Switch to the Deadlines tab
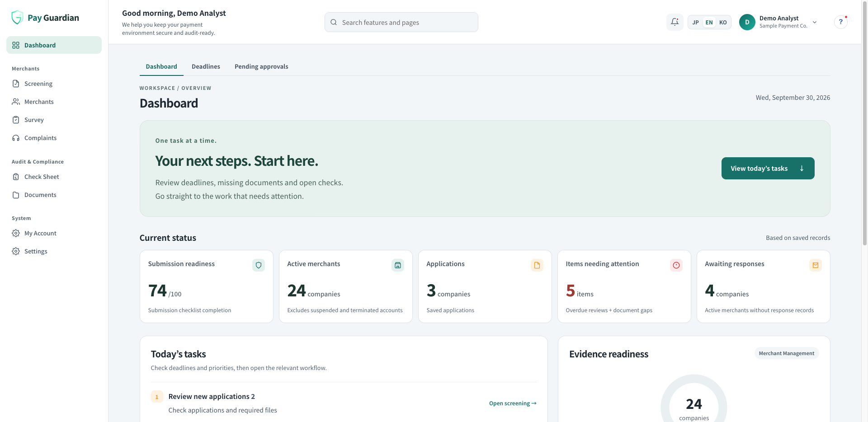The height and width of the screenshot is (422, 868). pos(206,66)
